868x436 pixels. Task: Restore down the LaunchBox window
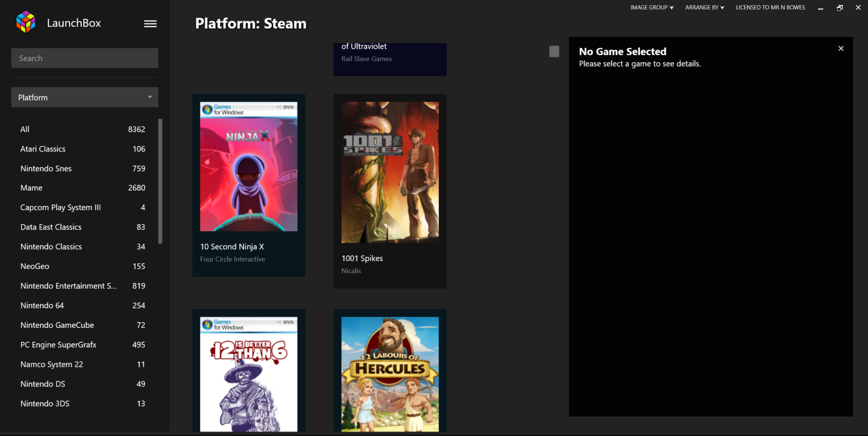tap(840, 8)
